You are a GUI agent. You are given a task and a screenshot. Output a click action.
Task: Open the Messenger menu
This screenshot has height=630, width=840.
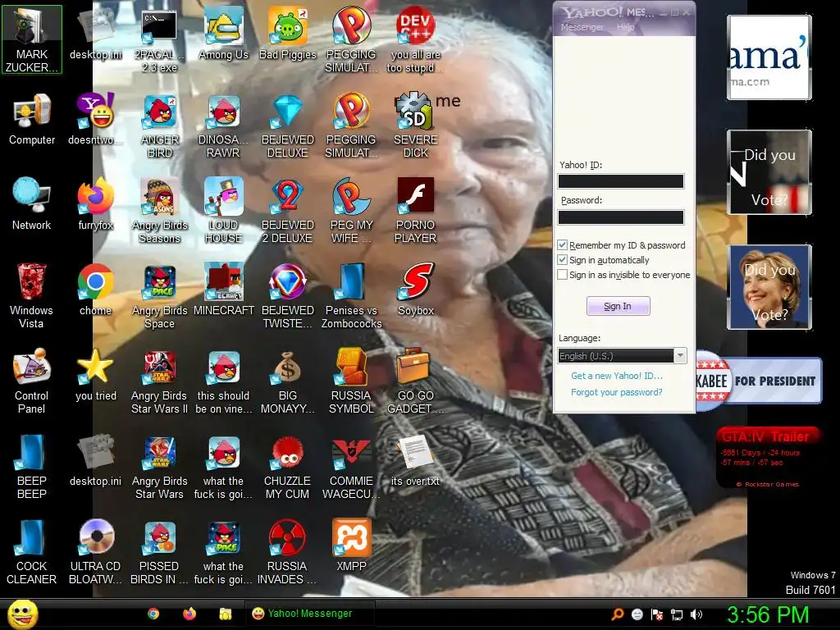tap(582, 27)
